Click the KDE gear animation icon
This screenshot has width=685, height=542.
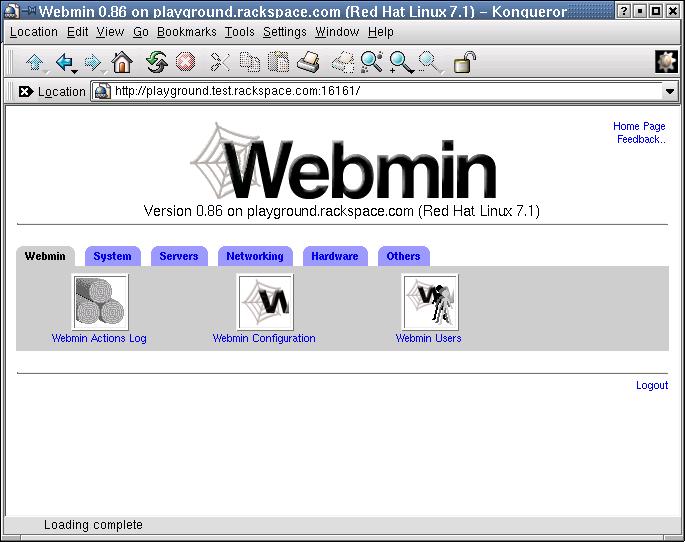click(x=667, y=62)
